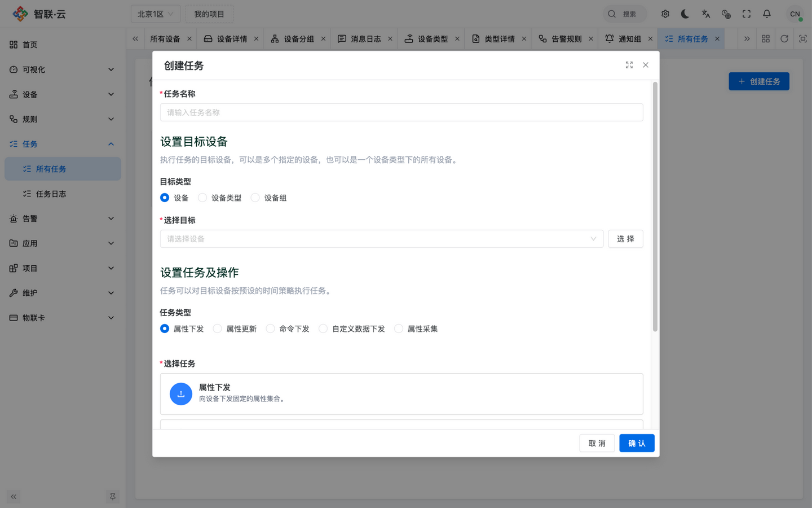Screen dimensions: 812x508
Task: Open the tab grid layout icon
Action: (x=766, y=39)
